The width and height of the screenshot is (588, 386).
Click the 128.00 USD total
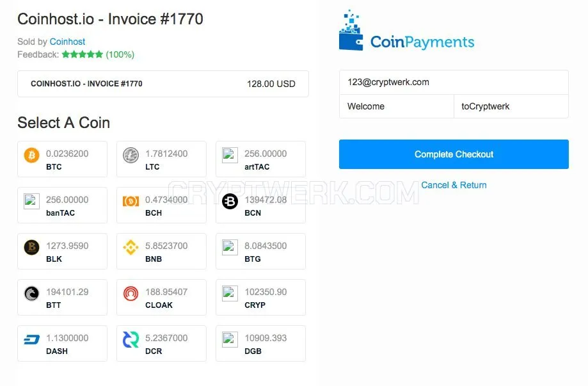pos(271,84)
